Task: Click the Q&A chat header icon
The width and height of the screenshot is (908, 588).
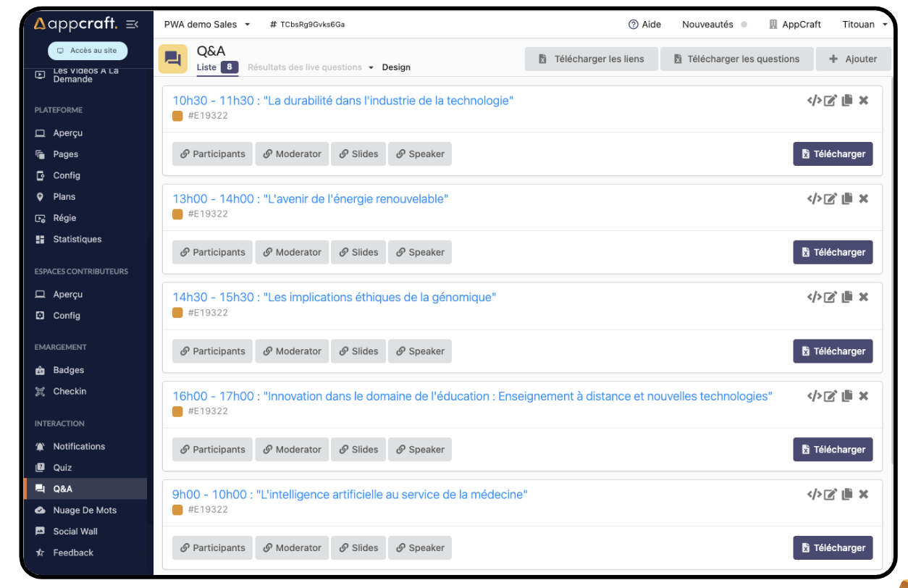Action: pos(172,59)
